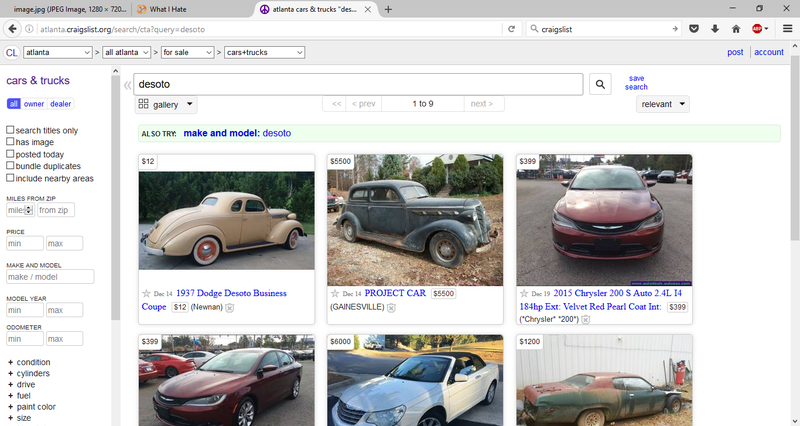Open a new browser tab with plus
The height and width of the screenshot is (426, 800).
388,9
